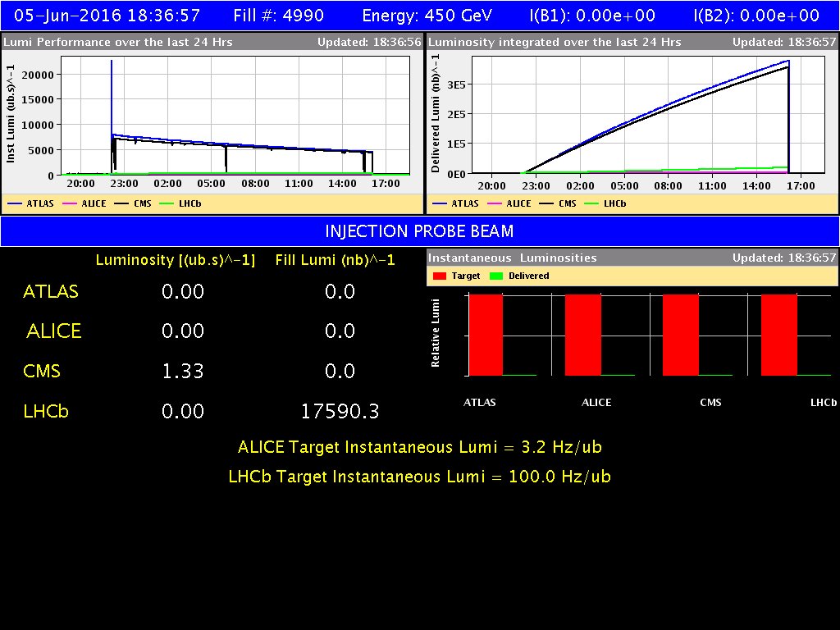This screenshot has height=630, width=840.
Task: Click CMS legend entry in integrated luminosity chart
Action: coord(558,203)
